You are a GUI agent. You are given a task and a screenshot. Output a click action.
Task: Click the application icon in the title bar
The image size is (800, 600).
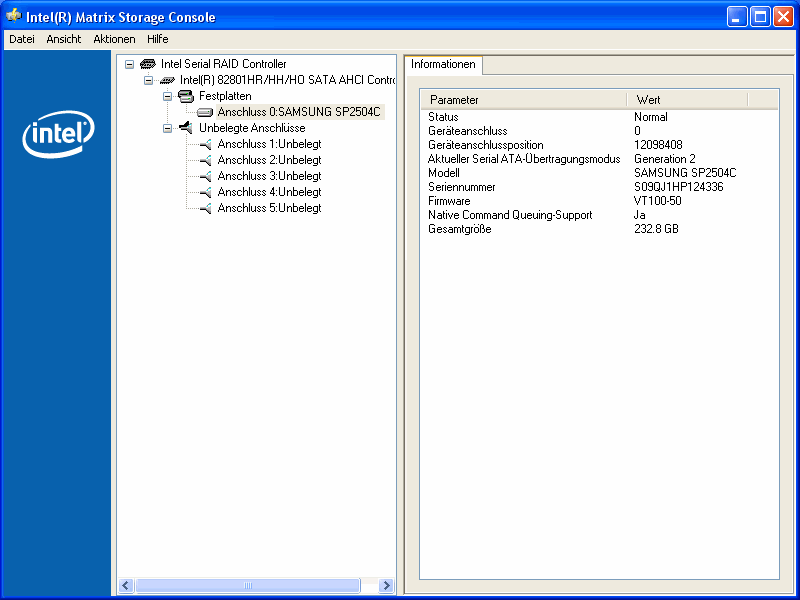click(x=14, y=16)
